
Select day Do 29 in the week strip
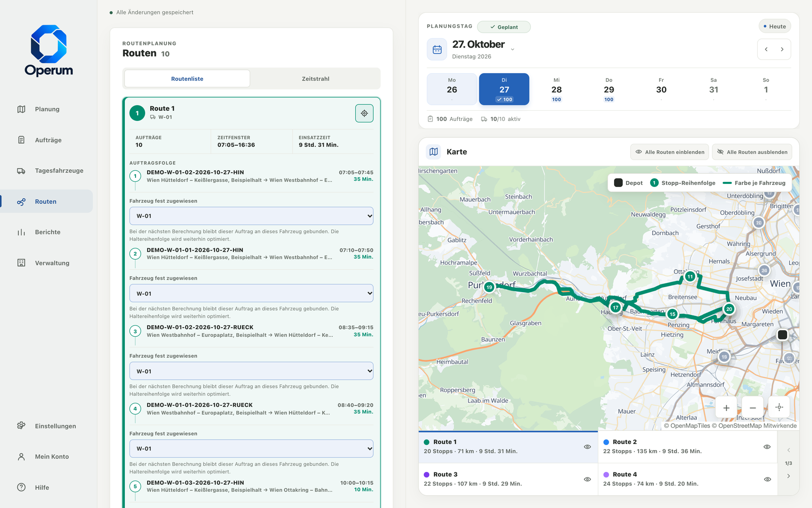[x=609, y=89]
